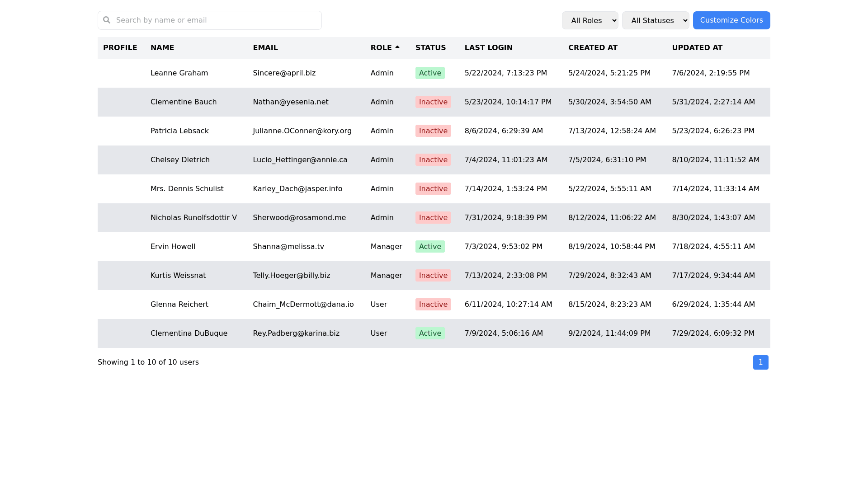868x488 pixels.
Task: Focus the name or email search field
Action: (217, 20)
